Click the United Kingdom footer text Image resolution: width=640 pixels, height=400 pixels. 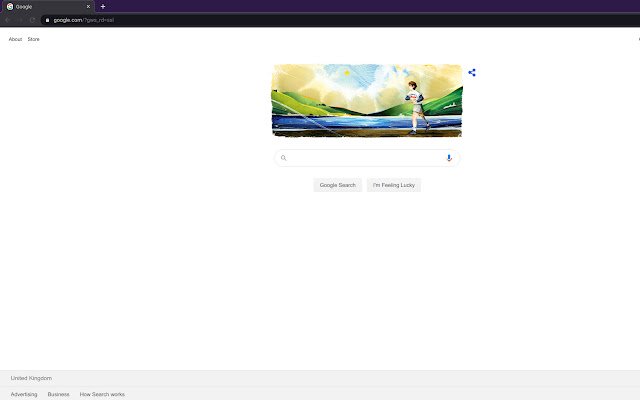click(31, 378)
